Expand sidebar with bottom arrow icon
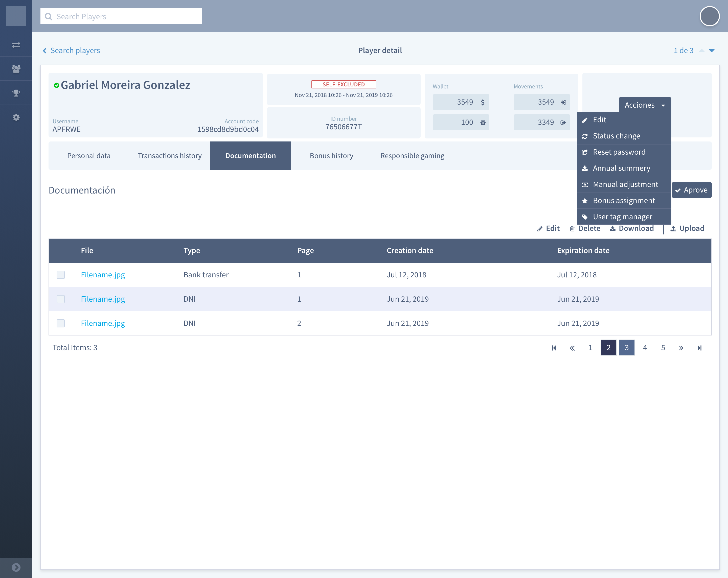728x578 pixels. click(16, 567)
